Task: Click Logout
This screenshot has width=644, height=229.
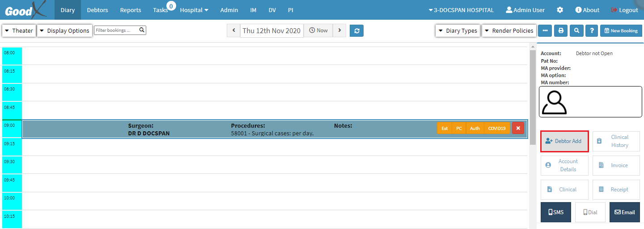Action: [624, 10]
